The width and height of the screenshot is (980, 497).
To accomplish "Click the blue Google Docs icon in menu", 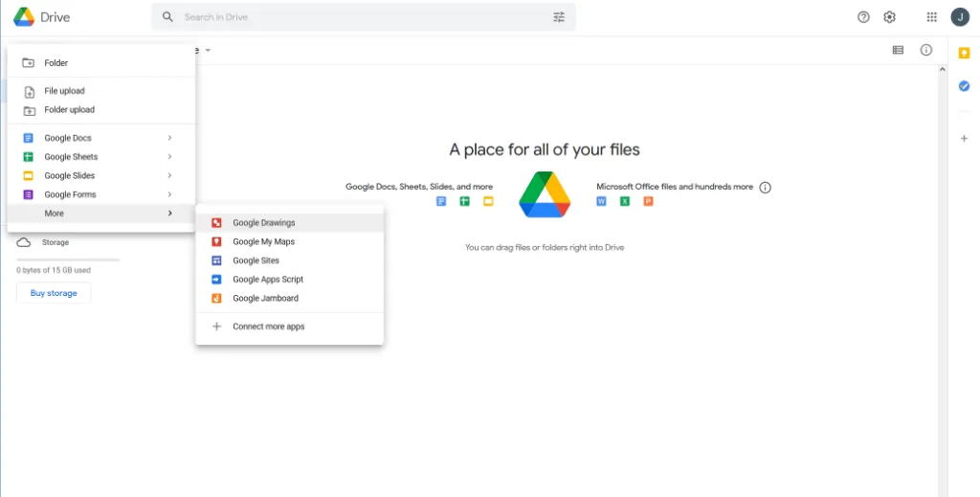I will (28, 138).
